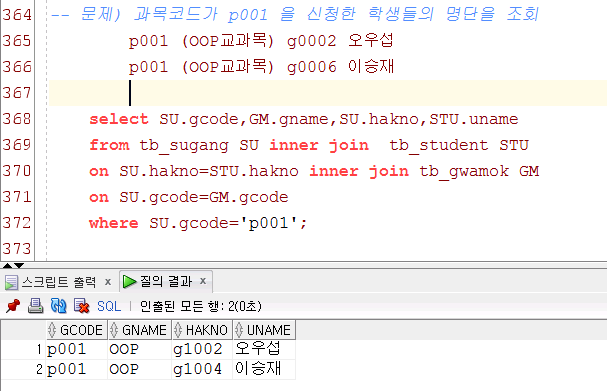Click where keyword on line 372
This screenshot has width=607, height=391.
tap(113, 223)
